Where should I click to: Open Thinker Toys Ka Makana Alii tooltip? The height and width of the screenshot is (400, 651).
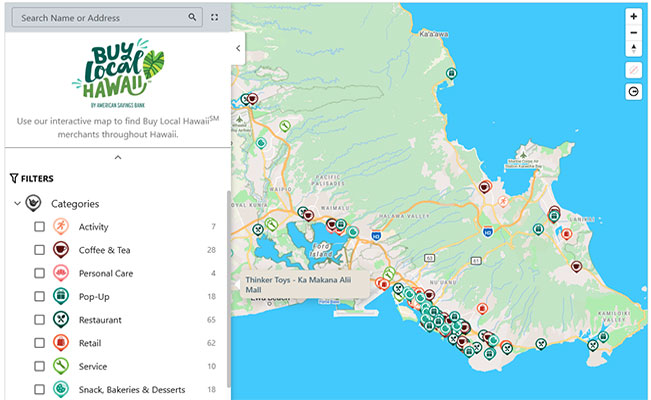coord(305,285)
